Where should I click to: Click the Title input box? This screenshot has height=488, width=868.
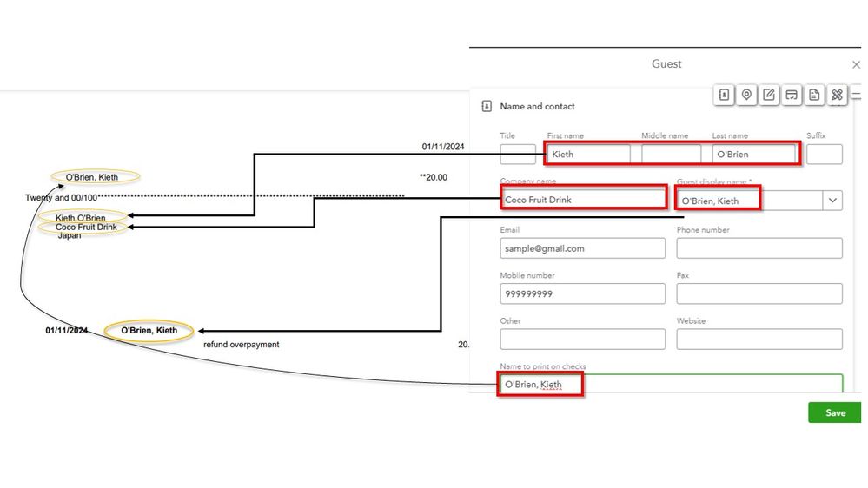518,154
